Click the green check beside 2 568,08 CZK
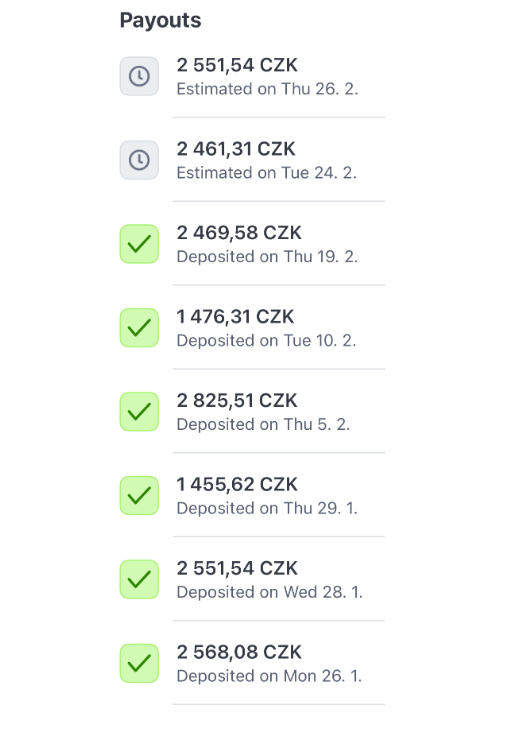 (x=139, y=663)
